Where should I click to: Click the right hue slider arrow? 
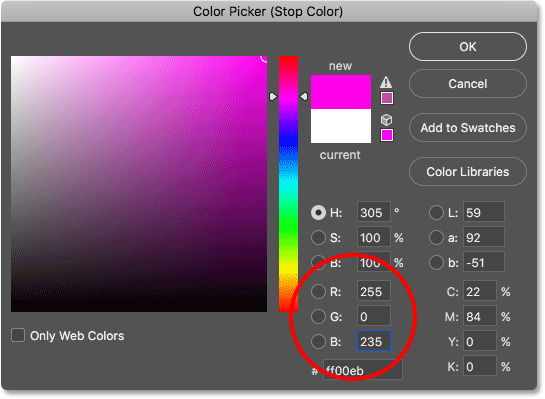[304, 96]
